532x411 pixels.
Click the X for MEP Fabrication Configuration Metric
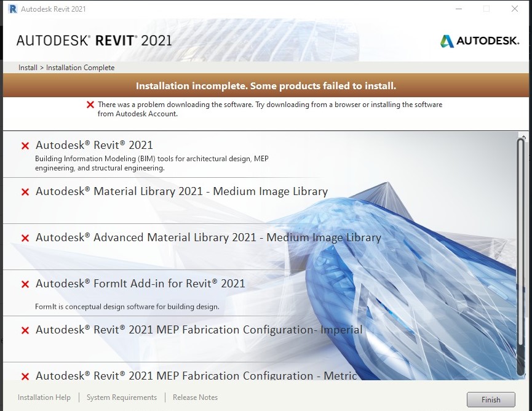point(24,376)
